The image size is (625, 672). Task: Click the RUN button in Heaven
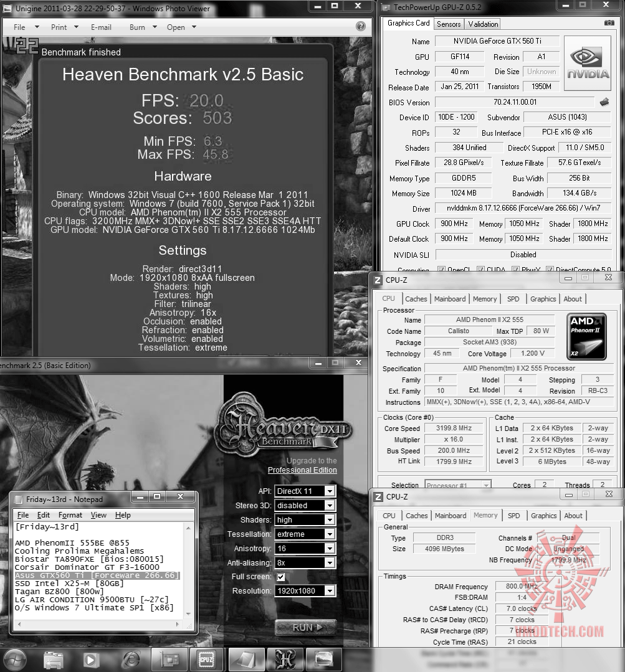(x=306, y=627)
